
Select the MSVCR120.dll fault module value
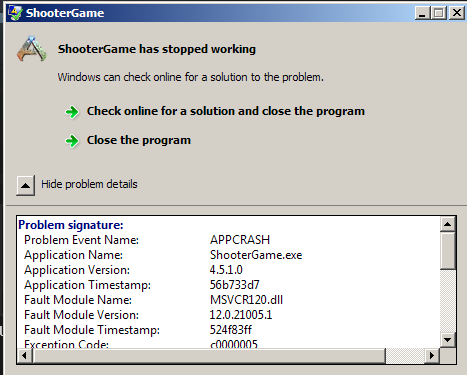point(246,300)
